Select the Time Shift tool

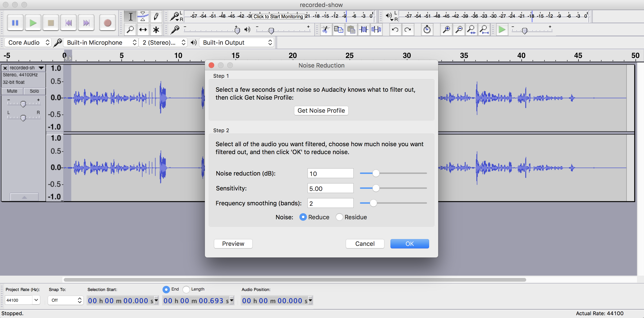click(143, 30)
